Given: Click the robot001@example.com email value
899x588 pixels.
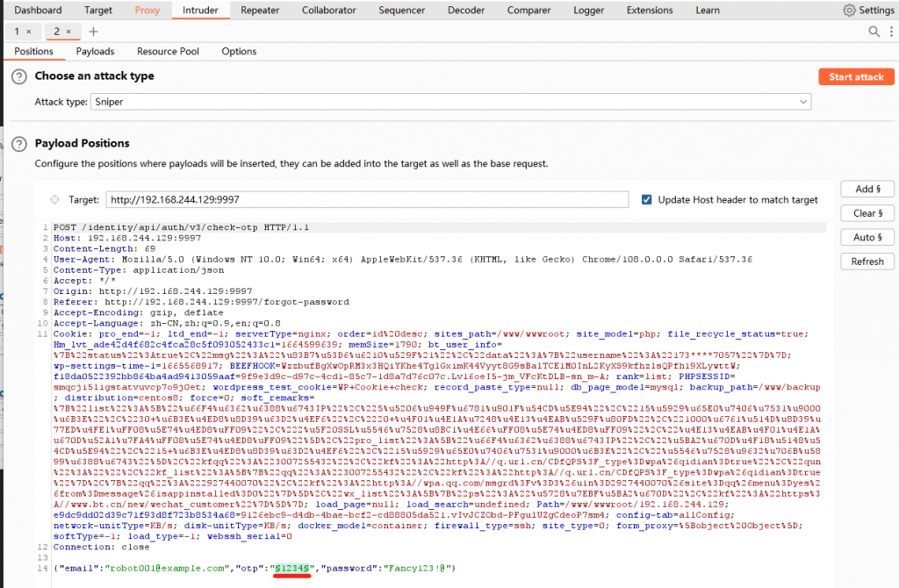Looking at the screenshot, I should (x=169, y=569).
